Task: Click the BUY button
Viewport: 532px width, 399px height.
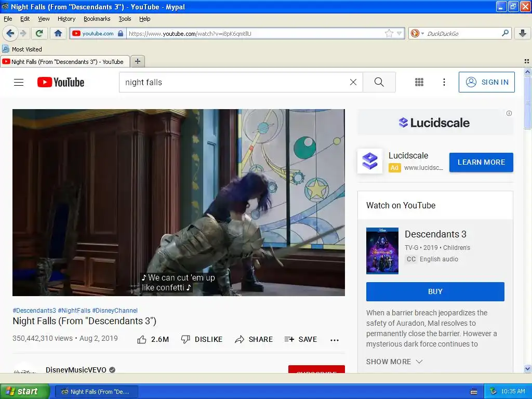Action: (435, 291)
